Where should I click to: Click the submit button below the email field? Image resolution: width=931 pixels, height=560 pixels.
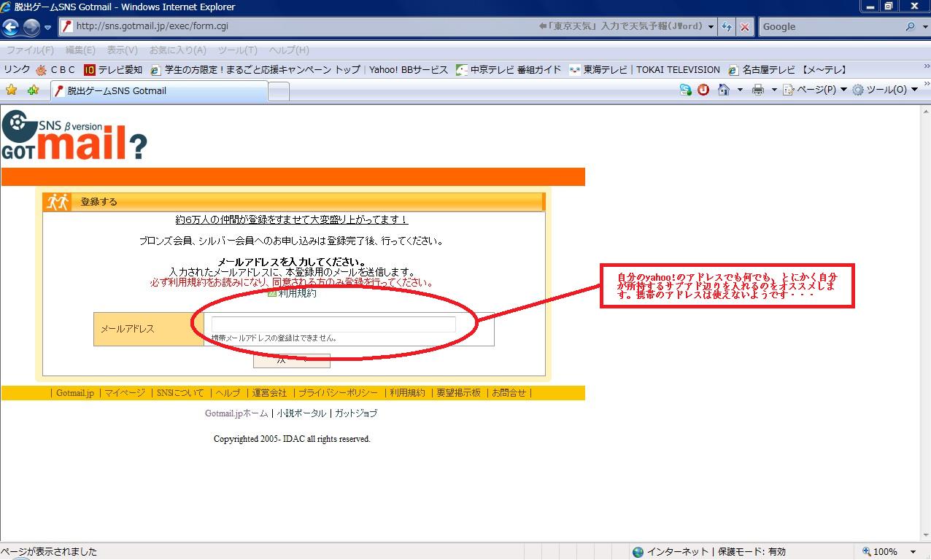pyautogui.click(x=292, y=361)
